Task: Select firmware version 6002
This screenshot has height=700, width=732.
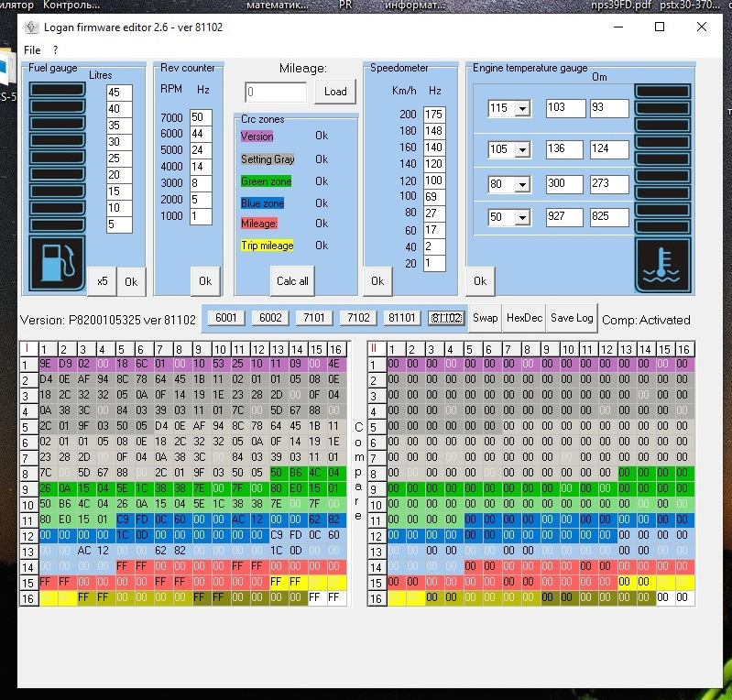Action: click(x=270, y=318)
